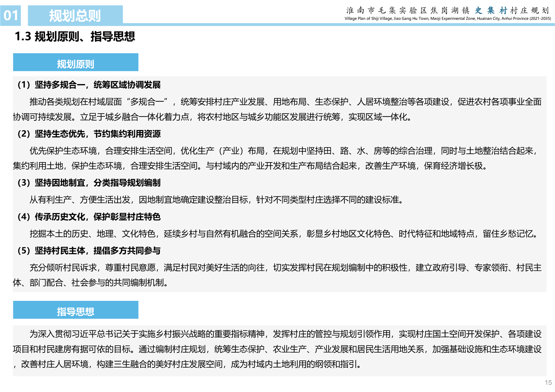555x392 pixels.
Task: Click the "1.3 规划原则、指导思想" title
Action: tap(74, 36)
